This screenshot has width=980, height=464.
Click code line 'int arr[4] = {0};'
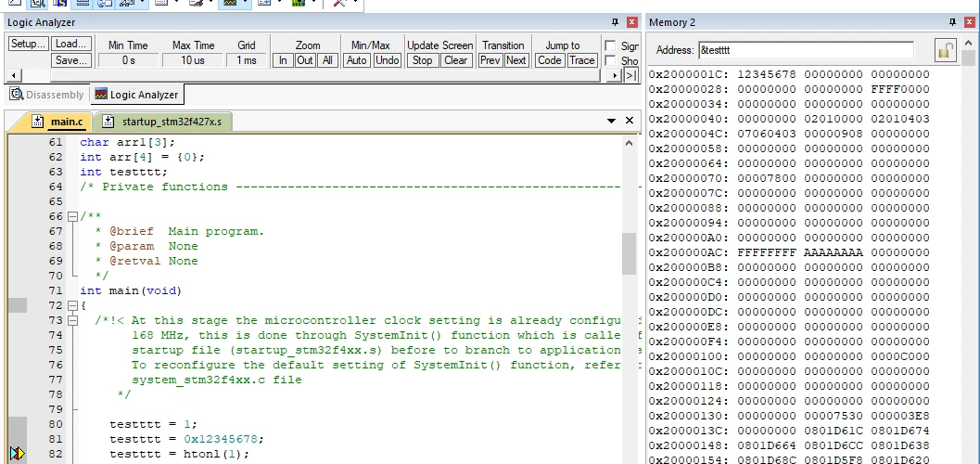point(143,157)
